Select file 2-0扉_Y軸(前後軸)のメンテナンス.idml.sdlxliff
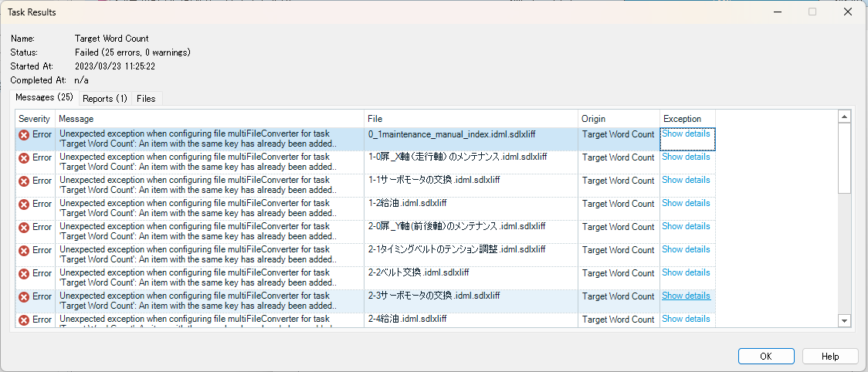The image size is (868, 372). 456,226
